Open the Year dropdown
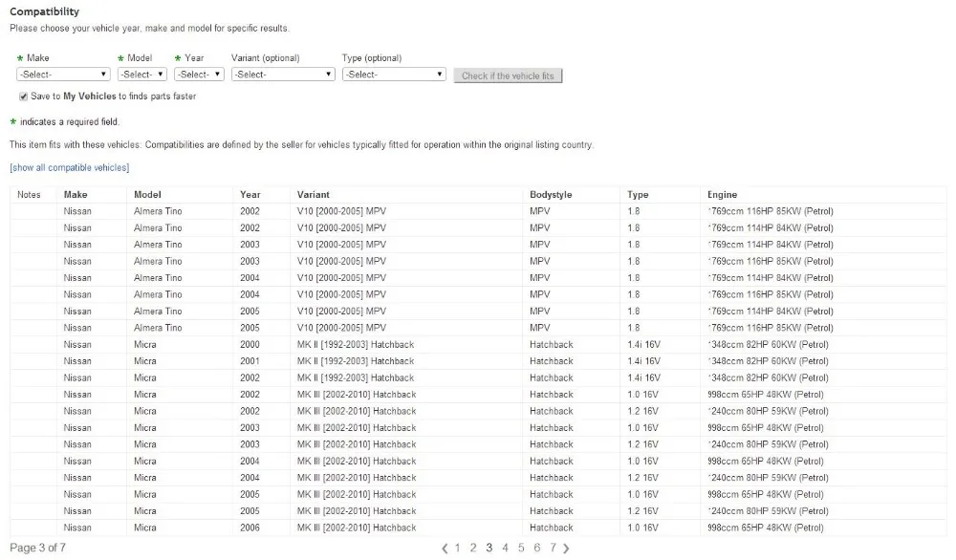Screen dimensions: 956x560 point(200,75)
